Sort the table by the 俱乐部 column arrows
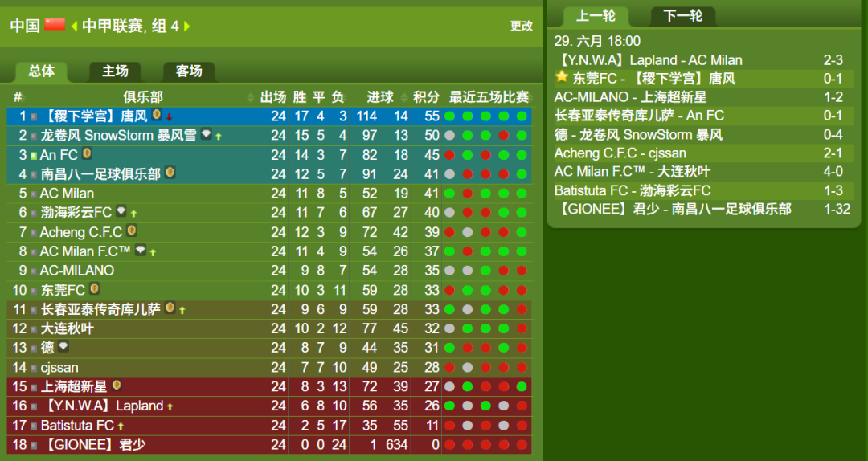This screenshot has width=868, height=461. [x=250, y=98]
